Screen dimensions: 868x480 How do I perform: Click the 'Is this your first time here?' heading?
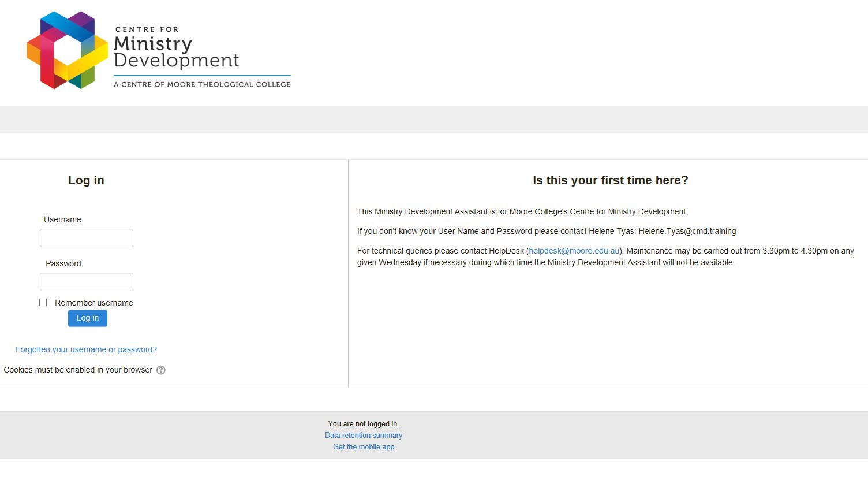click(x=610, y=180)
